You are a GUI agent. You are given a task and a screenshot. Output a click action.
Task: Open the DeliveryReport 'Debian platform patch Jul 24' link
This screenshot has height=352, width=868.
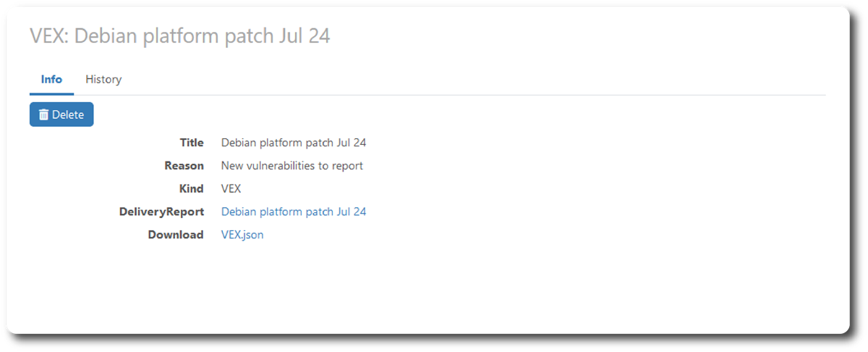tap(293, 211)
